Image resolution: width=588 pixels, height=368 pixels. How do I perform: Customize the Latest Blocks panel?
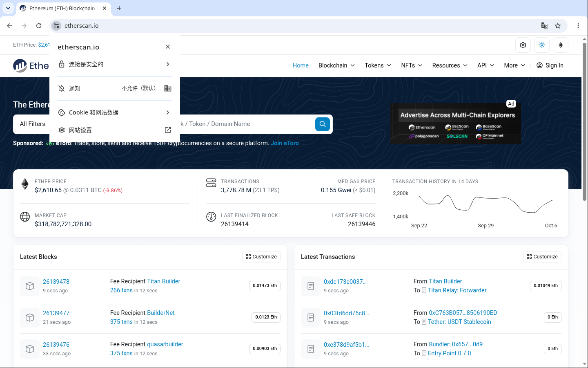[x=261, y=257]
